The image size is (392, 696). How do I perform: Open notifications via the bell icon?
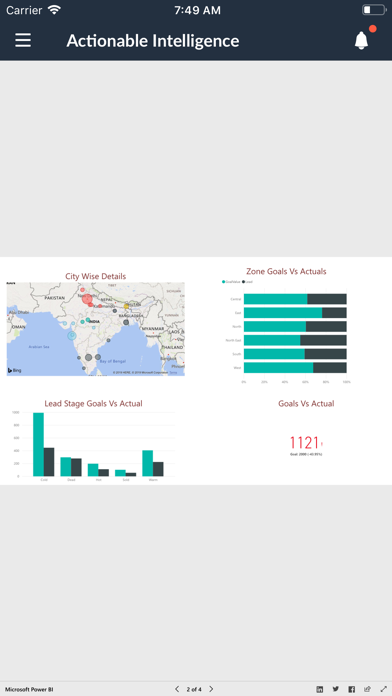361,40
